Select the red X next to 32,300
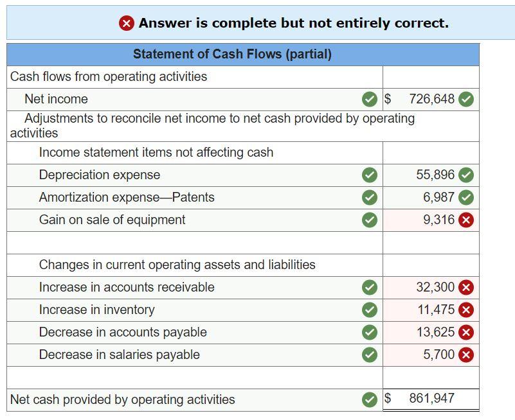Viewport: 515px width, 420px height. [x=466, y=287]
